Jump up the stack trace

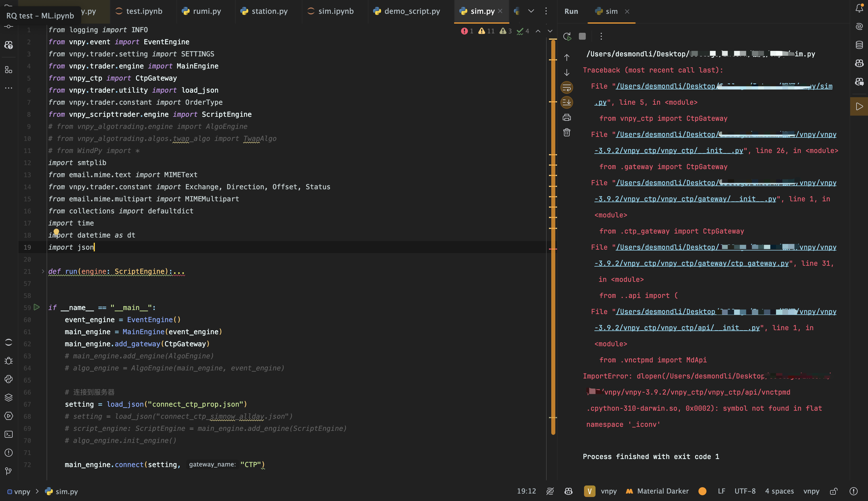pos(566,57)
